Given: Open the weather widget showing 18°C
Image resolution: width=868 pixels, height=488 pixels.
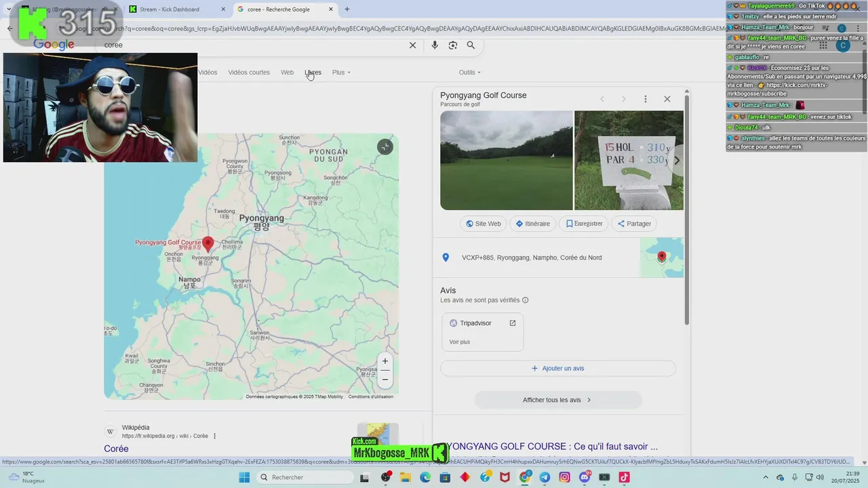Looking at the screenshot, I should click(26, 477).
